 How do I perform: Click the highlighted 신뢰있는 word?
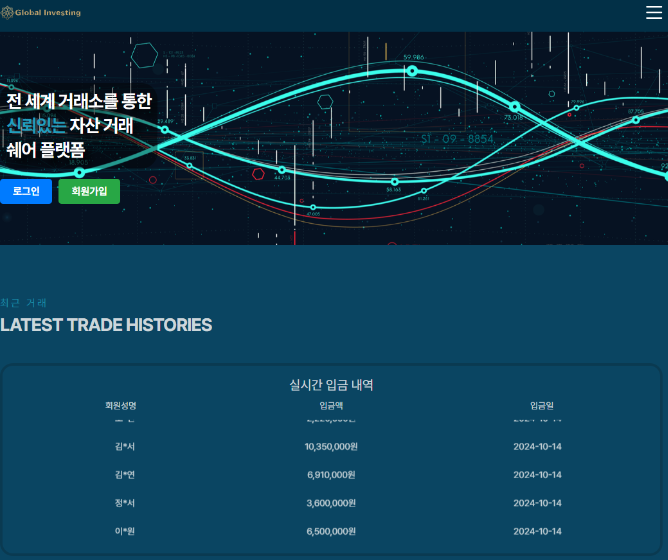[36, 125]
